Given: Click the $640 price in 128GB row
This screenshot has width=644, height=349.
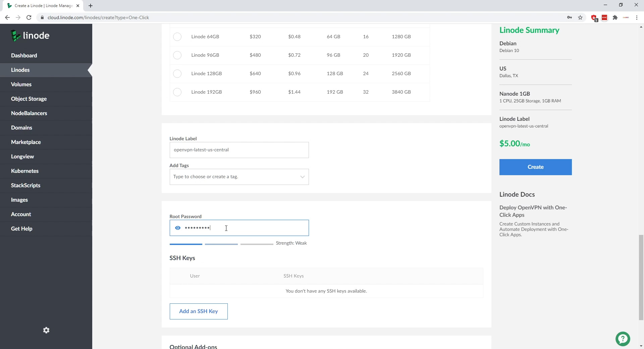Looking at the screenshot, I should [255, 73].
